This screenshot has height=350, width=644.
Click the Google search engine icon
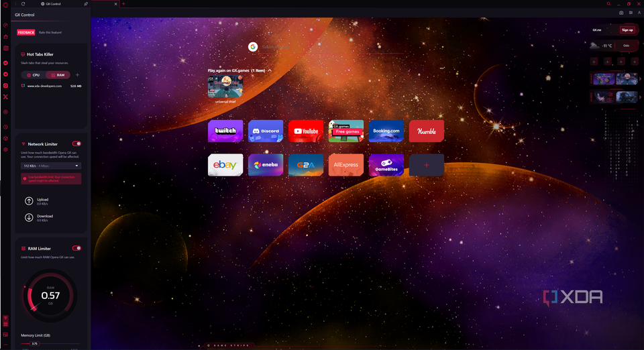253,47
